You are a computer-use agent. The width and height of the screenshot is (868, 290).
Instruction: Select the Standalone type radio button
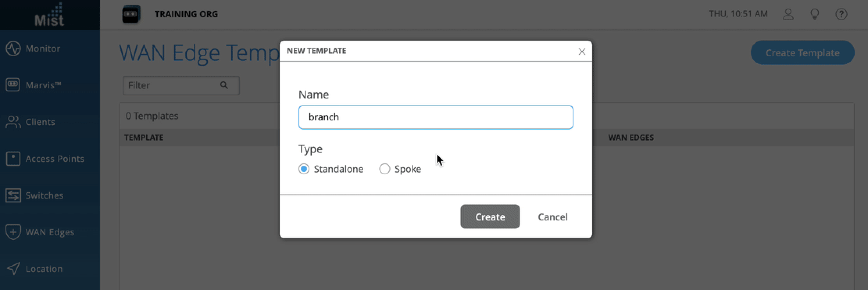click(x=304, y=169)
